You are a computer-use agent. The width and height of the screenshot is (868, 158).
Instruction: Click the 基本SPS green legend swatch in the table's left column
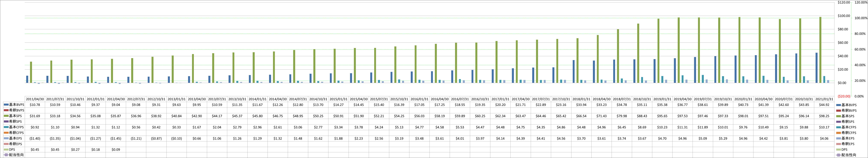tap(6, 116)
